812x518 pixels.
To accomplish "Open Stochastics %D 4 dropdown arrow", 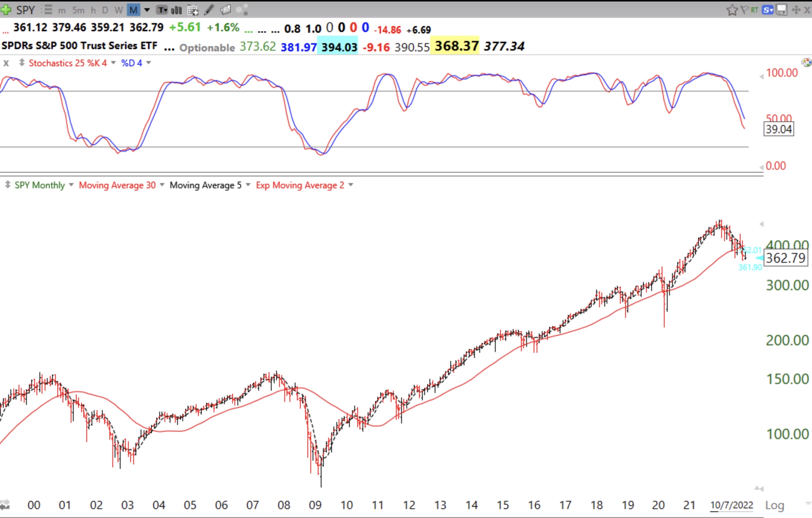I will click(149, 63).
